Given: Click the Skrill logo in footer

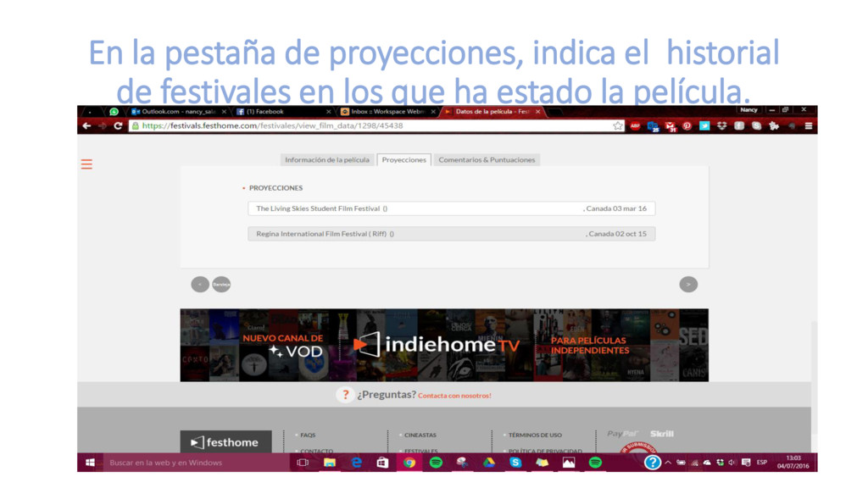Looking at the screenshot, I should click(x=662, y=434).
